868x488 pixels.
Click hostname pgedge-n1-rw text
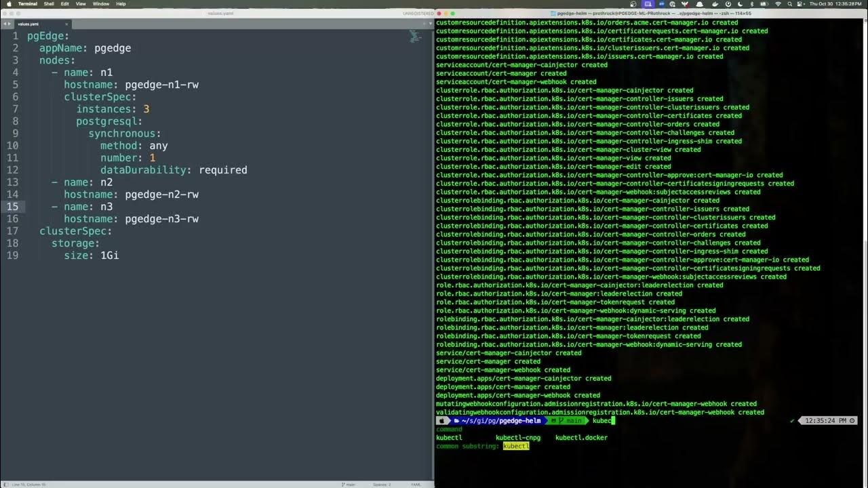tap(161, 85)
